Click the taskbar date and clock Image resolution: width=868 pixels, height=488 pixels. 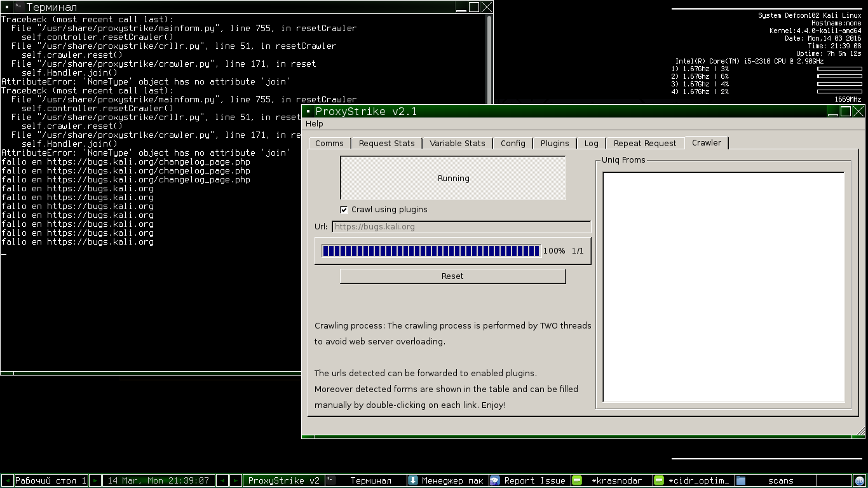159,481
